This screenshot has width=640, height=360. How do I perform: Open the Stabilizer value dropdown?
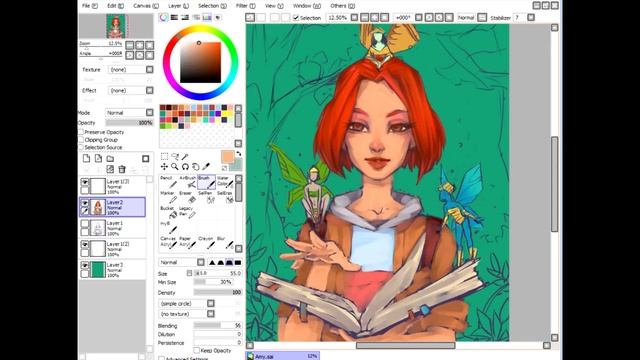click(531, 18)
